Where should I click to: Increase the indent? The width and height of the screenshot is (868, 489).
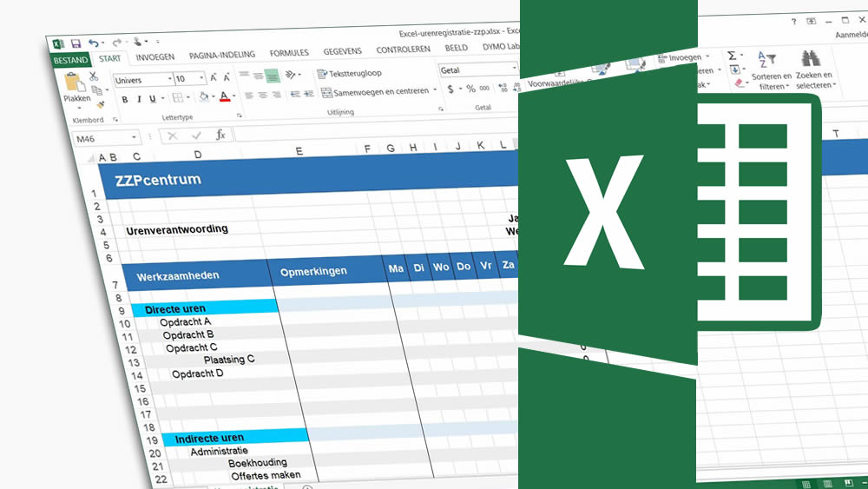pos(309,94)
